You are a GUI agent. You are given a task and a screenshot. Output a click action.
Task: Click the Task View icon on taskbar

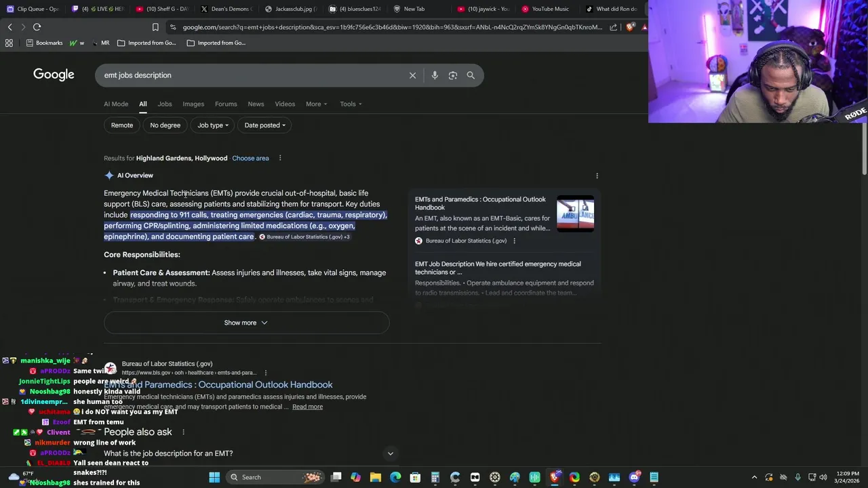(336, 477)
